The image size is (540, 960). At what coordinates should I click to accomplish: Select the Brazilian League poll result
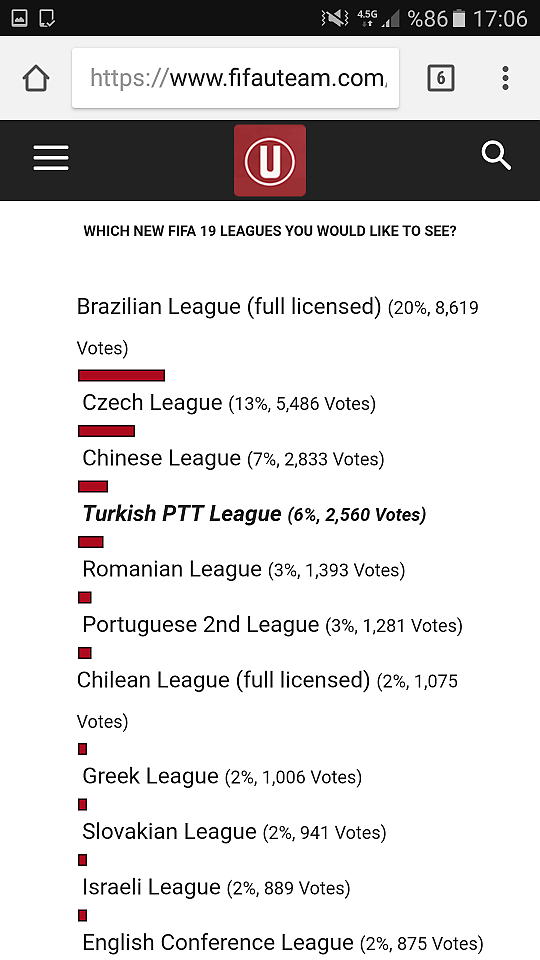[277, 326]
